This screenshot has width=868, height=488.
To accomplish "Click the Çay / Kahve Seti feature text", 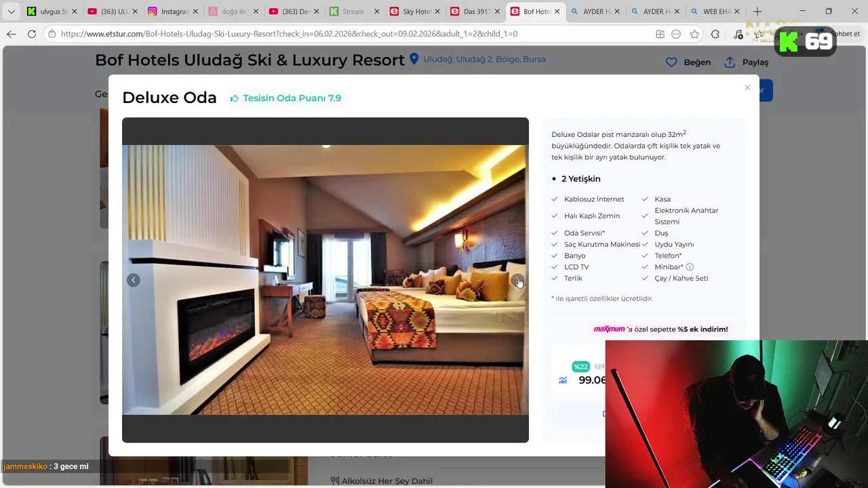I will click(x=682, y=279).
